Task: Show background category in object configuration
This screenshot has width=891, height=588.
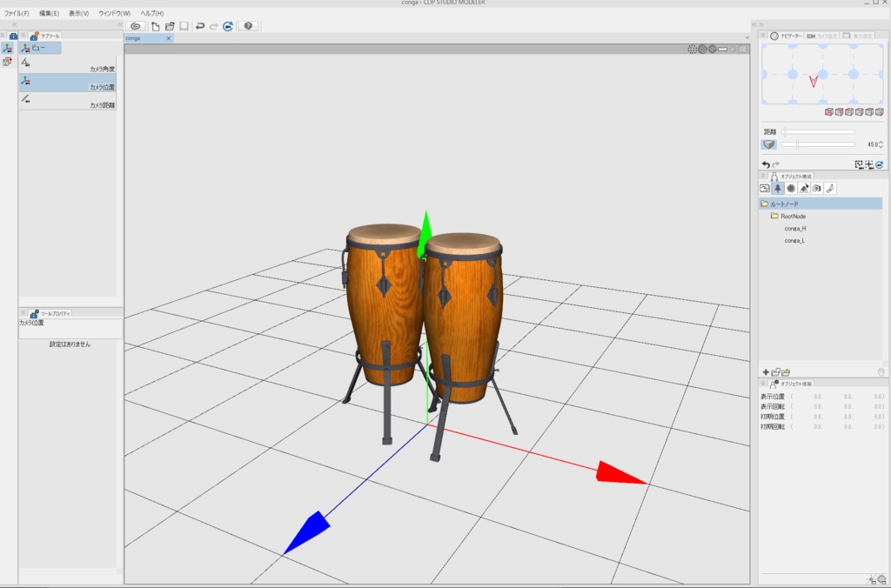Action: coord(765,188)
